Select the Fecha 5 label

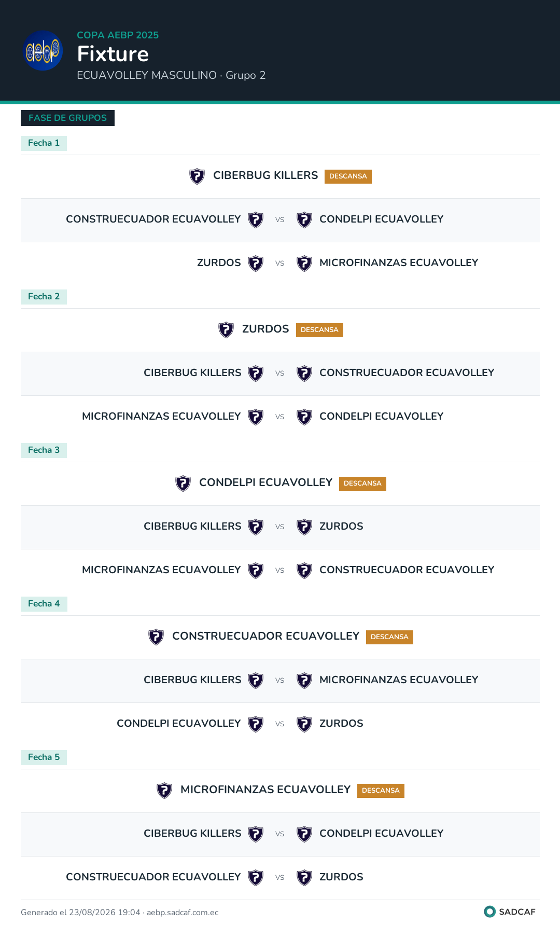(x=44, y=757)
